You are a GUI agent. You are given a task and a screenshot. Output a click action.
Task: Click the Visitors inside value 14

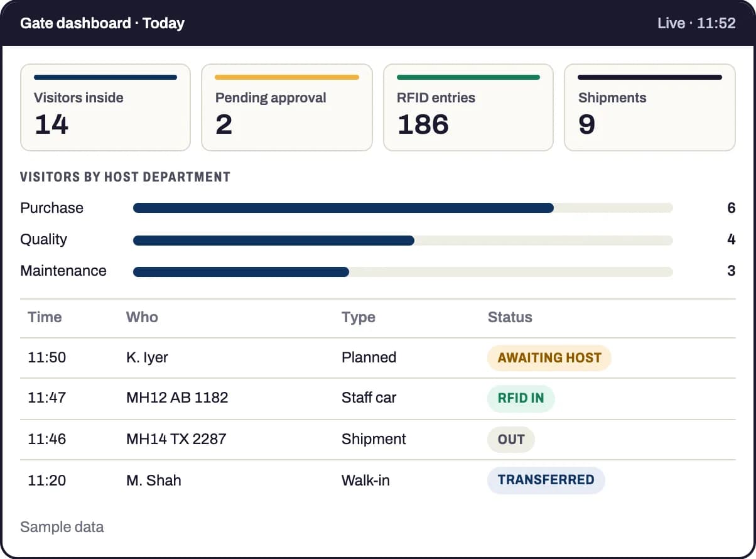click(51, 124)
